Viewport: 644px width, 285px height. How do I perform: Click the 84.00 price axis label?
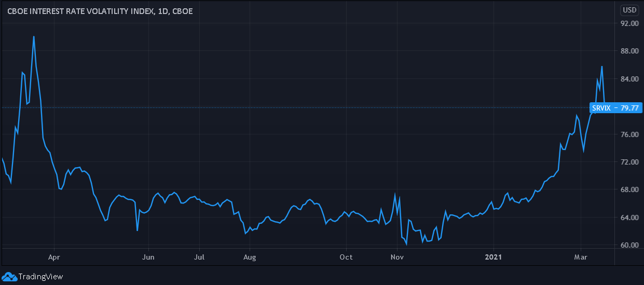click(x=629, y=79)
